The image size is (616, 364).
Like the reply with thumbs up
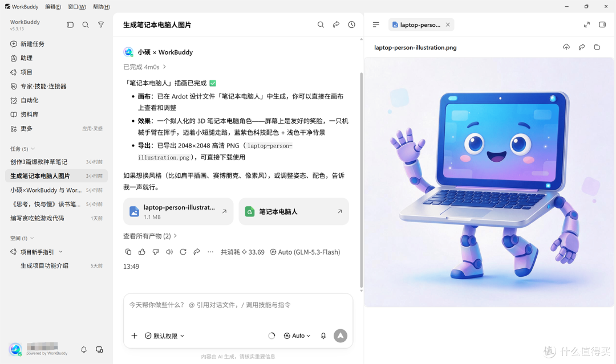pyautogui.click(x=142, y=252)
